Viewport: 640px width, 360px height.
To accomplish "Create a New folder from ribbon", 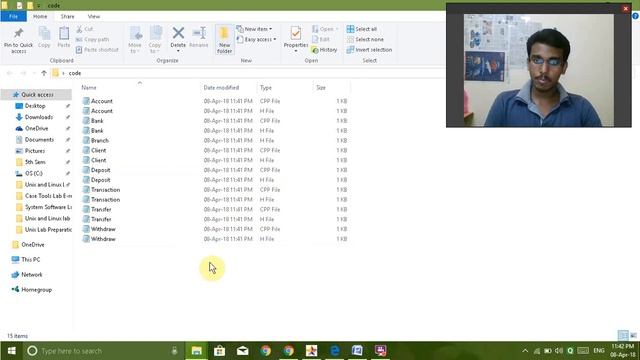I will point(224,40).
